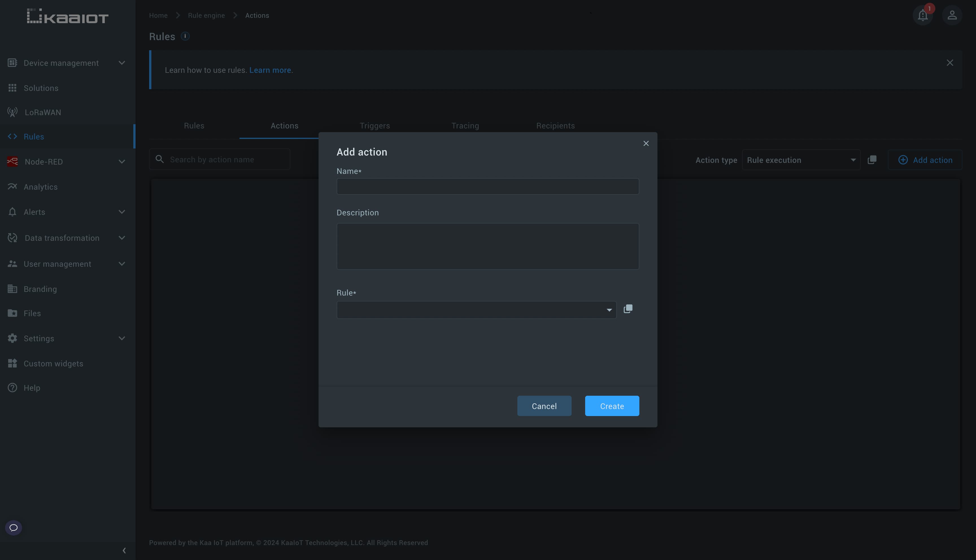Focus the Name input field
The height and width of the screenshot is (560, 976).
click(x=488, y=187)
